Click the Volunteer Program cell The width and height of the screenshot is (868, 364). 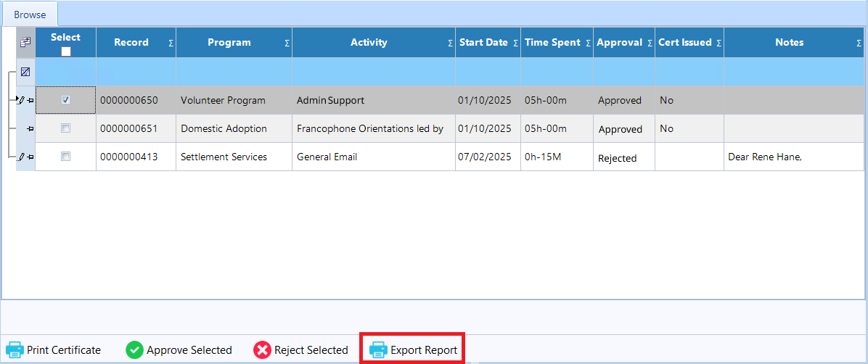[x=234, y=101]
